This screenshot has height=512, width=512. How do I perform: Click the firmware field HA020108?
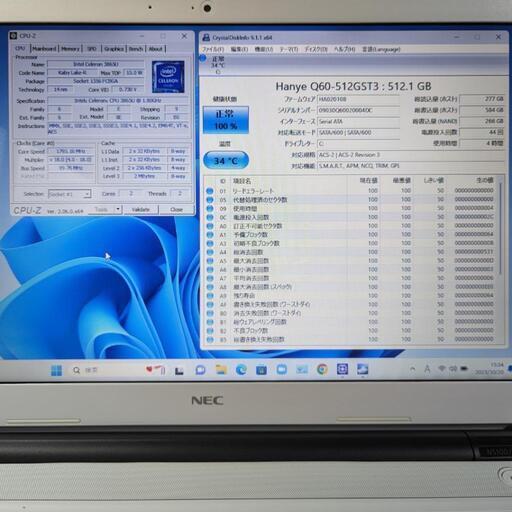(x=358, y=99)
